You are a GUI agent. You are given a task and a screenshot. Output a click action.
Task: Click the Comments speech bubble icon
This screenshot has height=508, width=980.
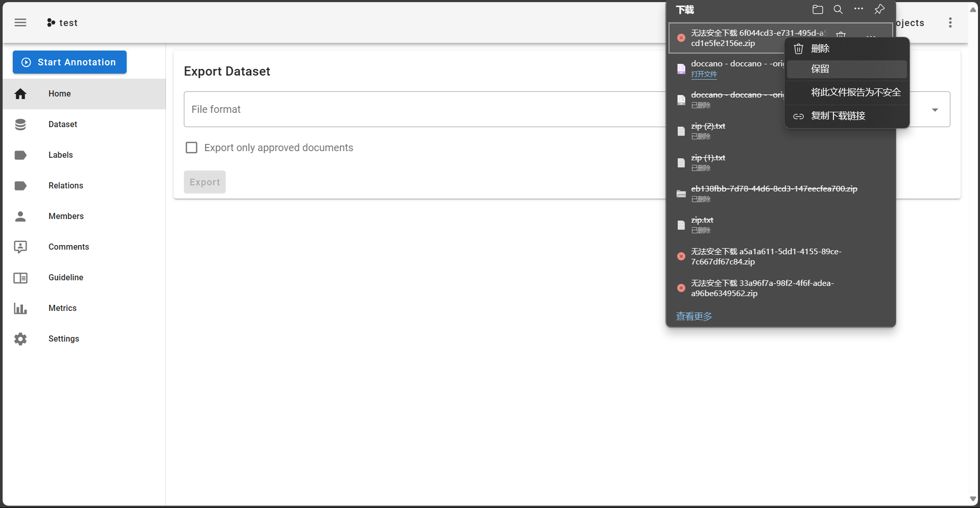pyautogui.click(x=20, y=247)
